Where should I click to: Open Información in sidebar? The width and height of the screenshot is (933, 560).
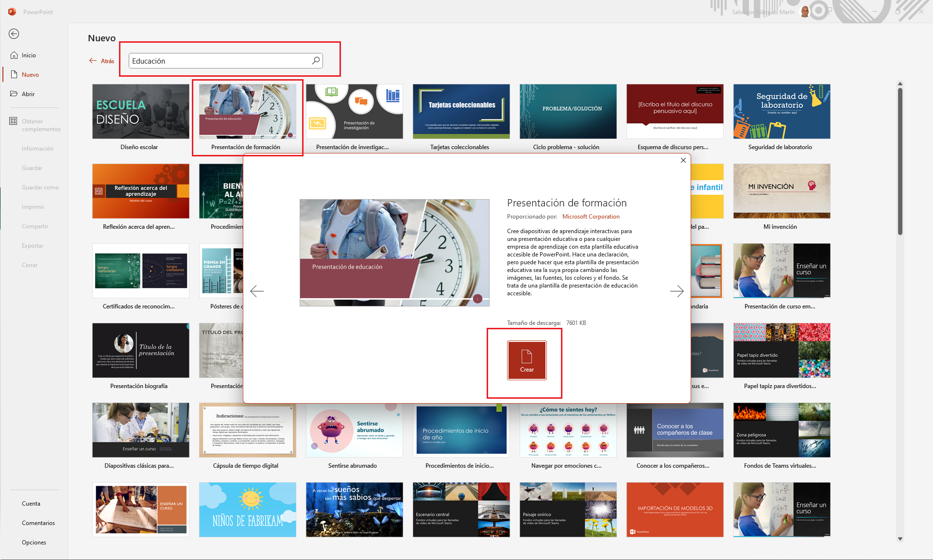pyautogui.click(x=37, y=149)
